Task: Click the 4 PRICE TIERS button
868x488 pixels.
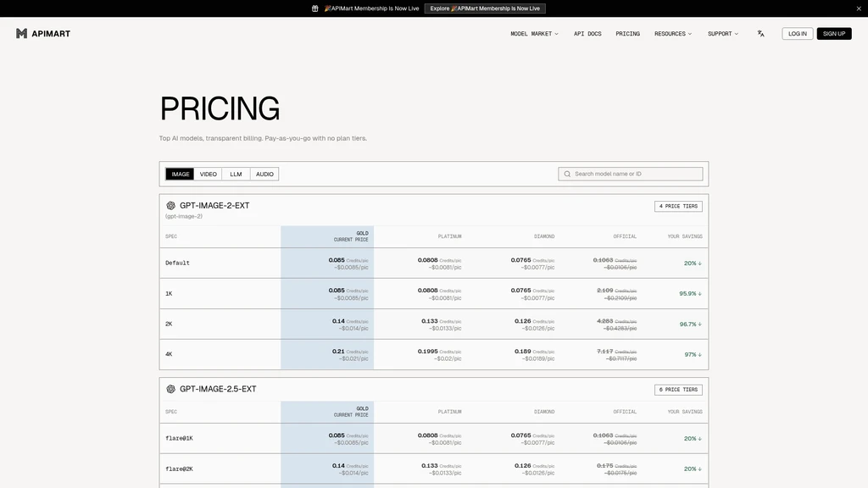Action: point(678,206)
